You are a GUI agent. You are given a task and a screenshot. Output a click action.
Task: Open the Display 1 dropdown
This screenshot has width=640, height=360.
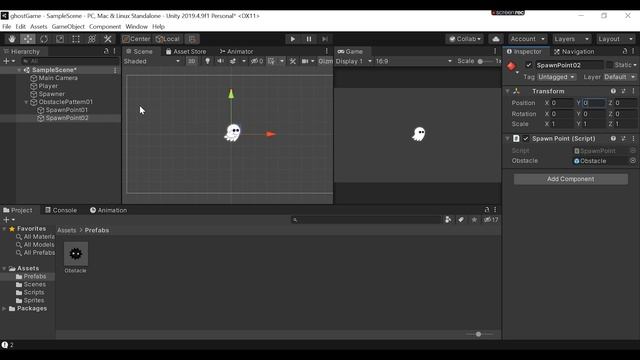pos(354,61)
